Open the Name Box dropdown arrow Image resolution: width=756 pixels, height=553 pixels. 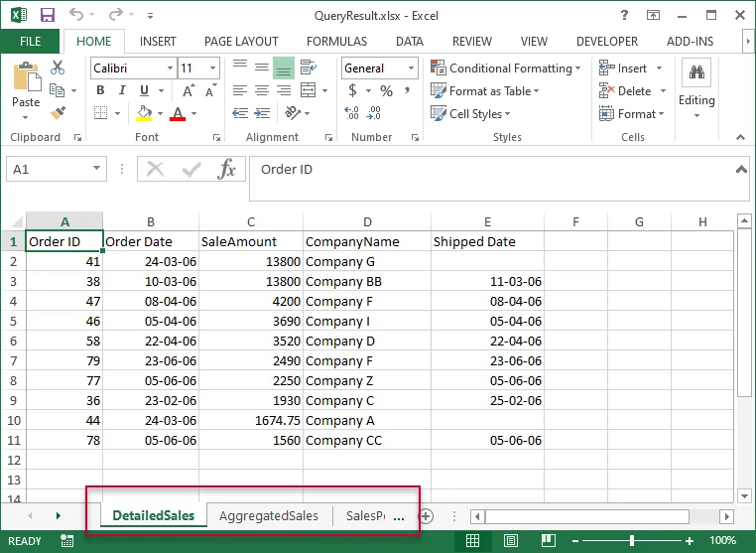point(96,169)
